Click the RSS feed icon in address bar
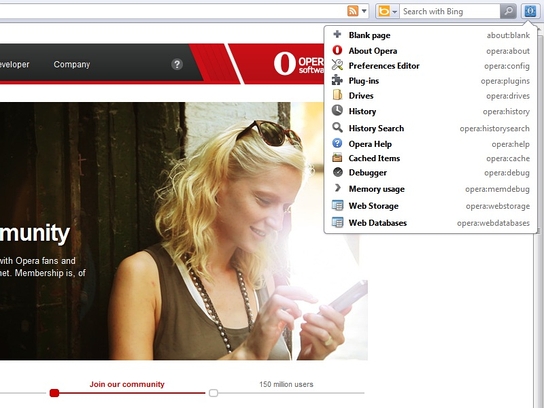This screenshot has height=408, width=544. 353,11
